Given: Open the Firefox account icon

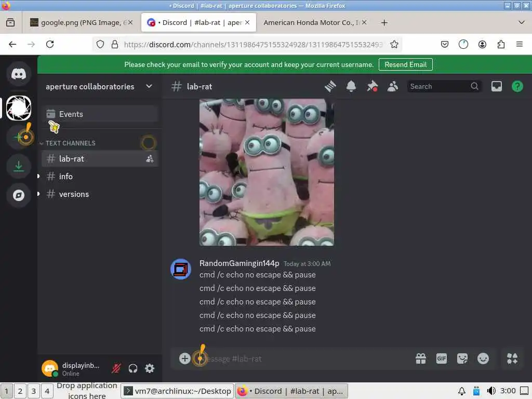Looking at the screenshot, I should pos(482,45).
